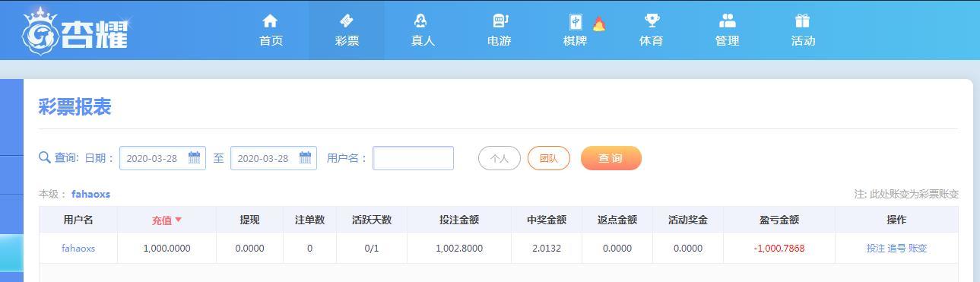Go to 首页 menu label
Image resolution: width=980 pixels, height=282 pixels.
point(271,41)
